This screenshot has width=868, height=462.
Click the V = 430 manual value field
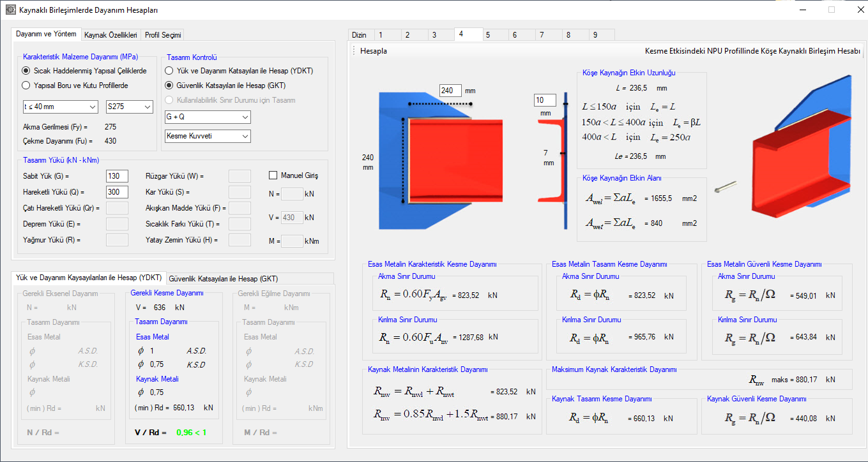(292, 218)
